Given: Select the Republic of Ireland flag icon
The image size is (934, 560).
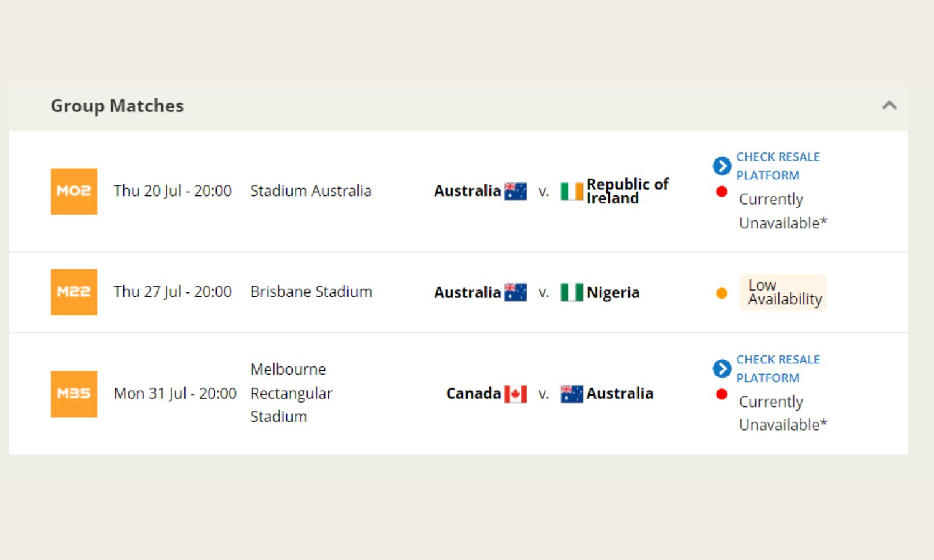Looking at the screenshot, I should coord(572,191).
